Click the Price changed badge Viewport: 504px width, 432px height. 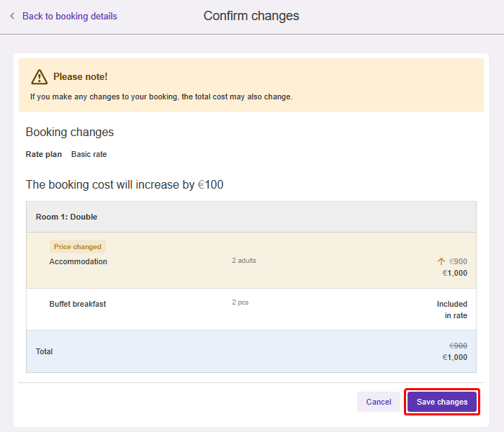click(x=78, y=246)
